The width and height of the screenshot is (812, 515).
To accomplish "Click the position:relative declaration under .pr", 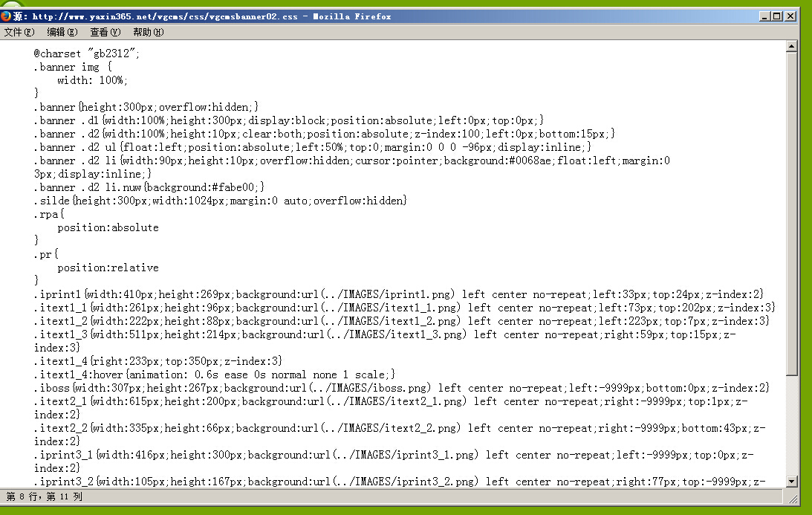I will (108, 268).
